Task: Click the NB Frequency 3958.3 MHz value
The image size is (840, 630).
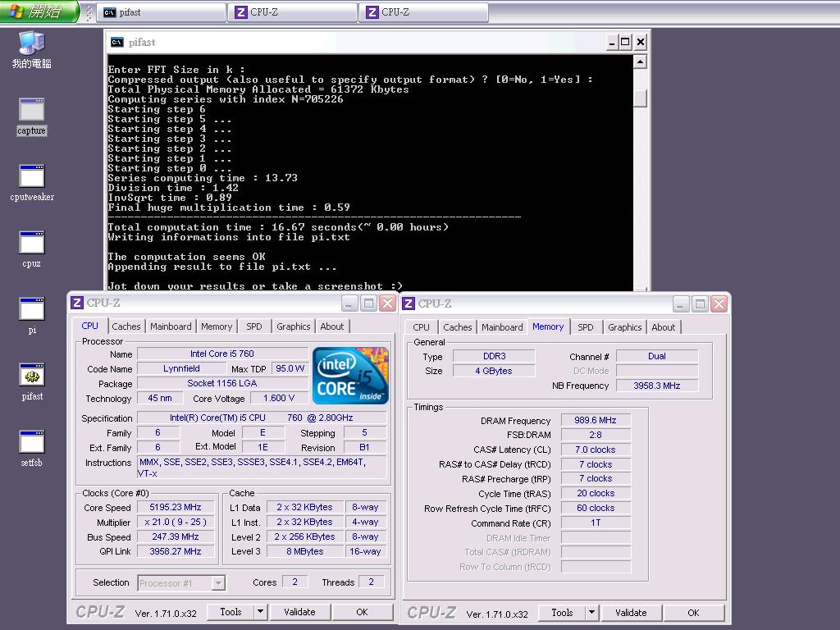Action: pos(657,386)
